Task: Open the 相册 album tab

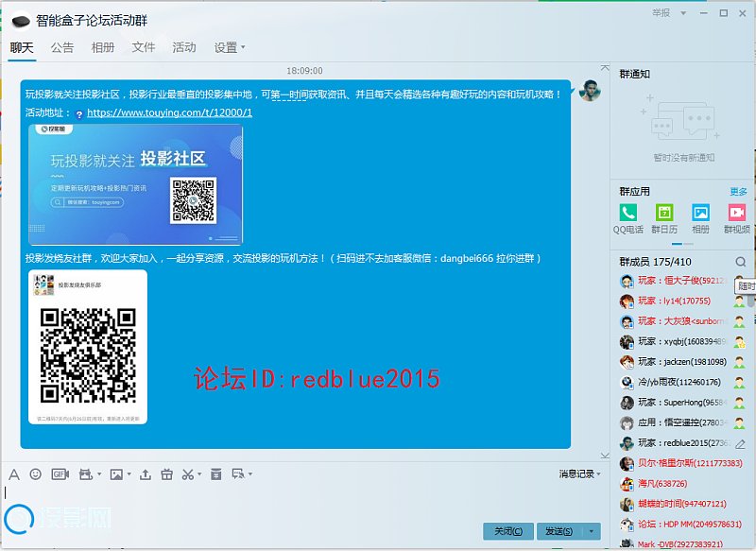Action: [103, 47]
